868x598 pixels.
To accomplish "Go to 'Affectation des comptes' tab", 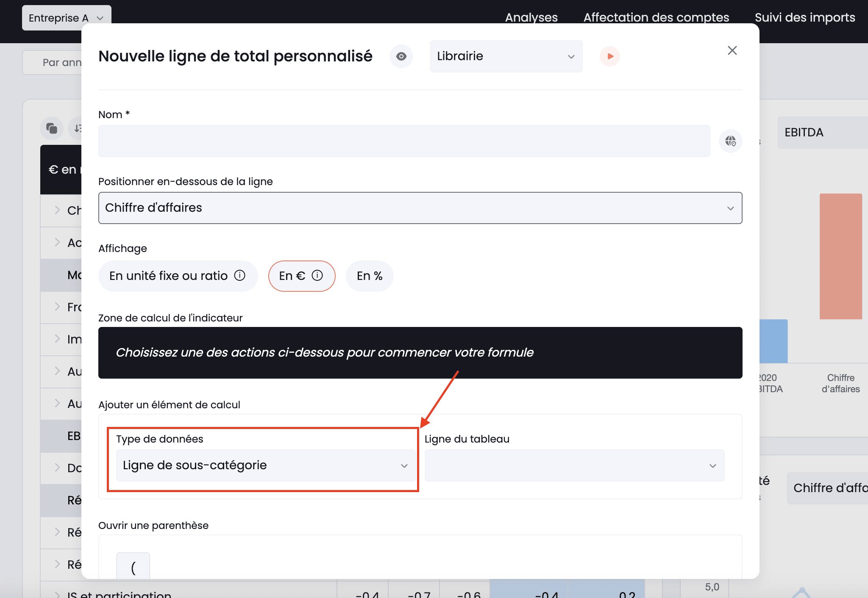I will click(656, 17).
